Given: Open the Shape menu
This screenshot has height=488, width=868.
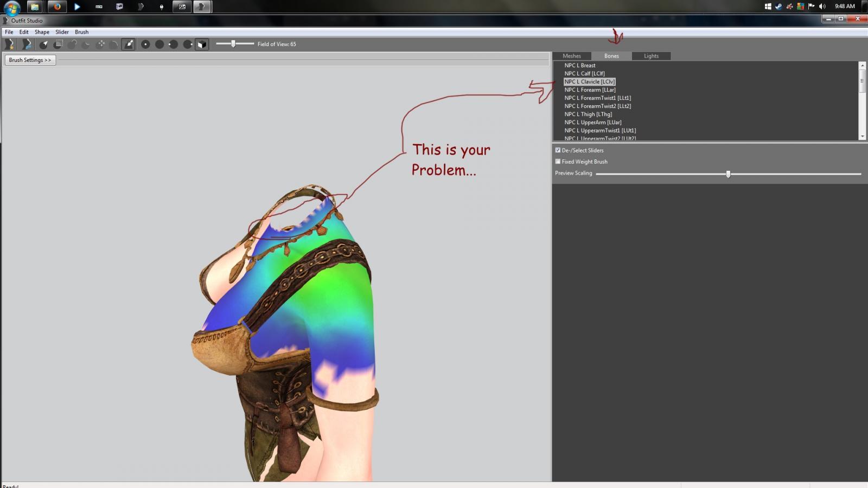Looking at the screenshot, I should 42,32.
